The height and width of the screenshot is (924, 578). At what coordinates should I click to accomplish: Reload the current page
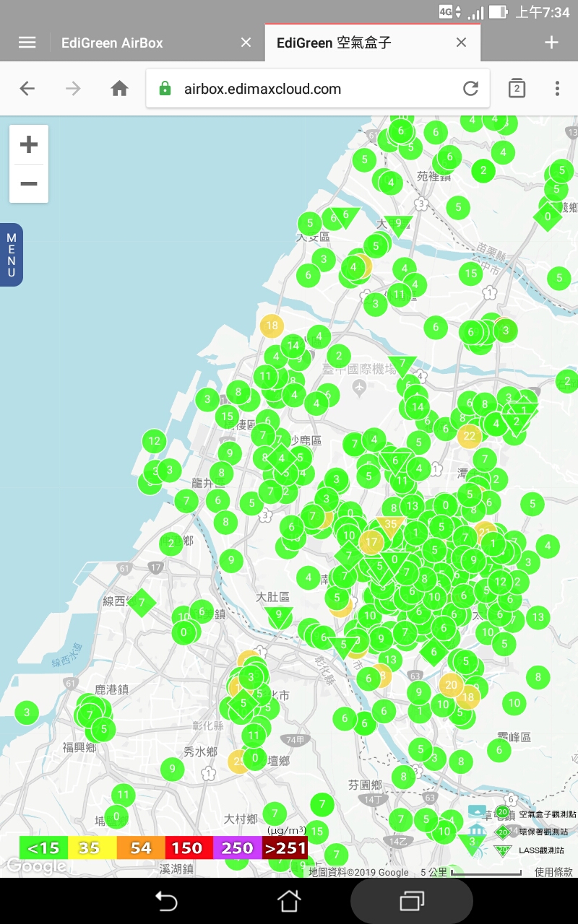click(470, 89)
